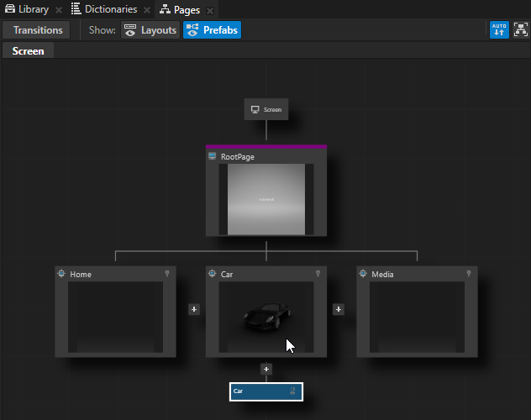Click the RootPage node icon

tap(213, 156)
